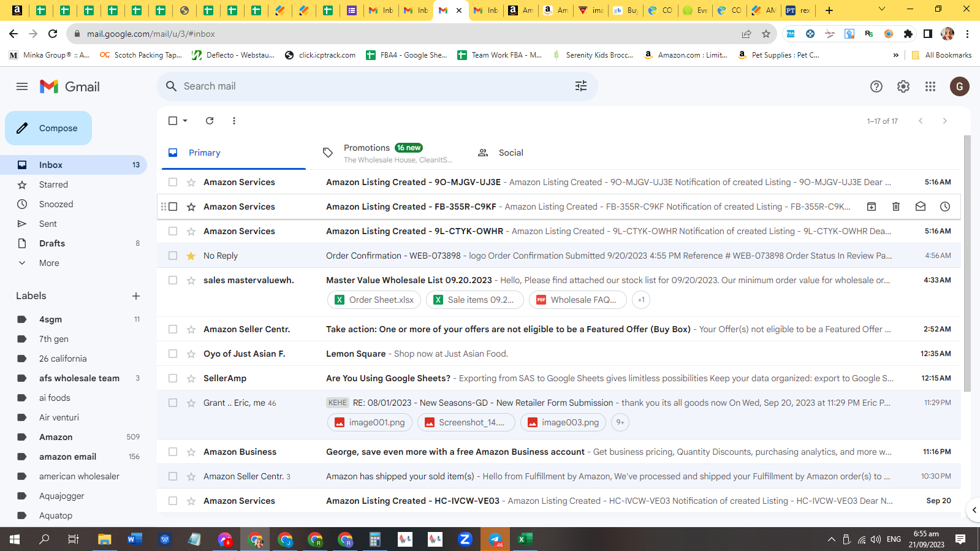Go to newer messages page arrow

coord(921,121)
